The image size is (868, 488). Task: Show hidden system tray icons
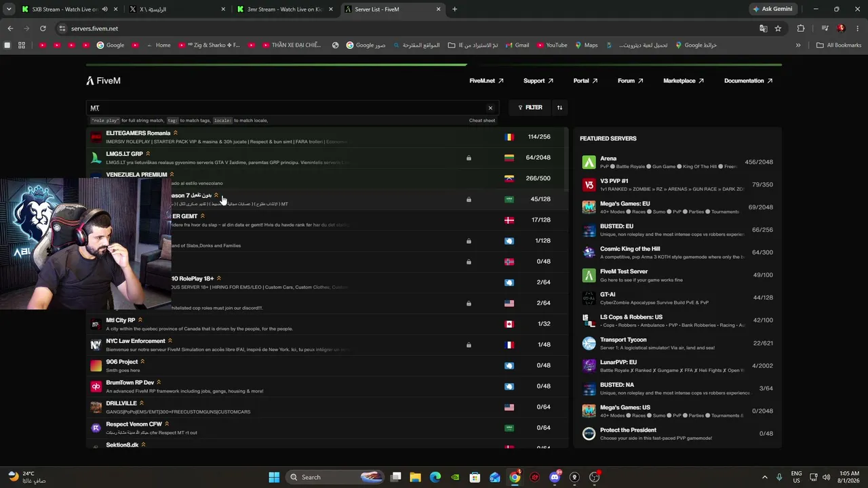coord(765,477)
